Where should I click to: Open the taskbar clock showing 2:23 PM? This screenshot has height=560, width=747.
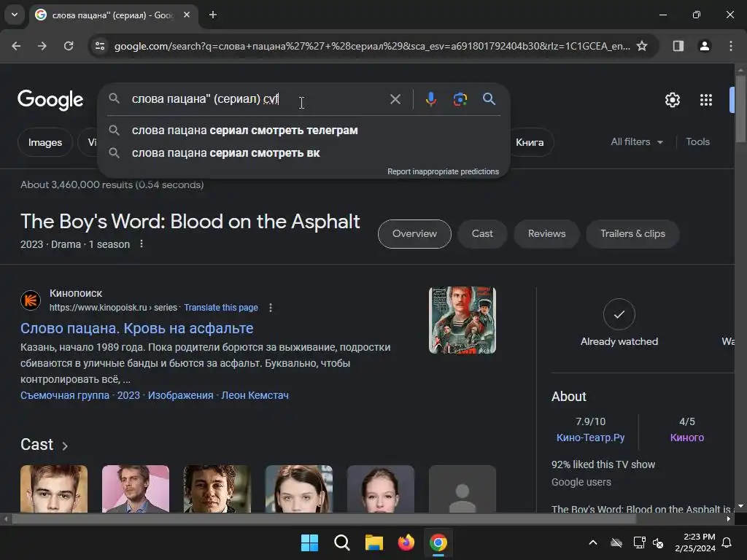click(695, 542)
